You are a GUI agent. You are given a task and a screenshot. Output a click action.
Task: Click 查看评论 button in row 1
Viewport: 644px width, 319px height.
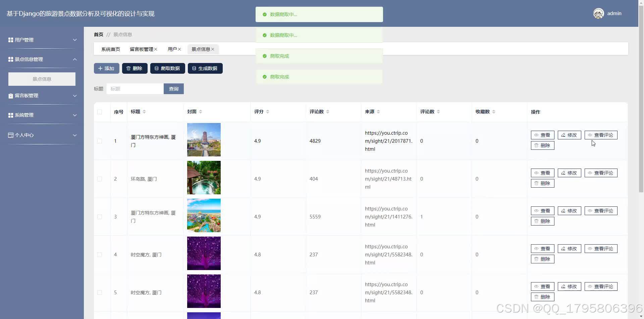pos(601,135)
